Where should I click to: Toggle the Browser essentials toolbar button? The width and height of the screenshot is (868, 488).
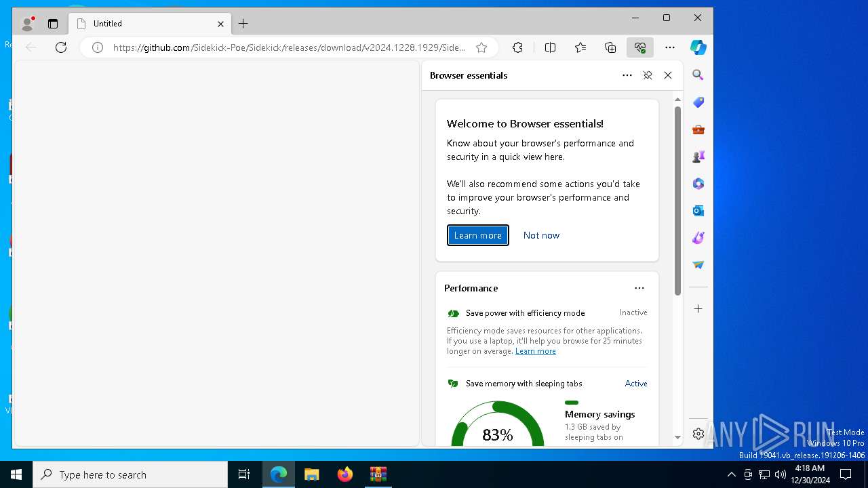[x=640, y=47]
